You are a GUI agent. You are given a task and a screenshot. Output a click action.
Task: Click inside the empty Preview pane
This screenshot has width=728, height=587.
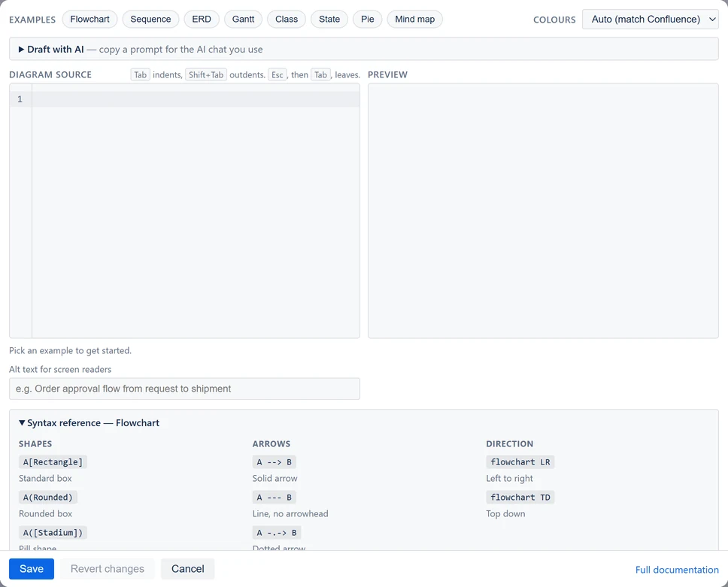click(543, 210)
